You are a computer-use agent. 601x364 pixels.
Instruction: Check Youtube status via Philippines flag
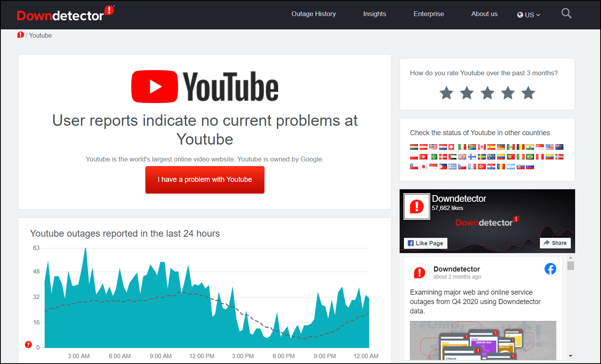click(x=443, y=167)
